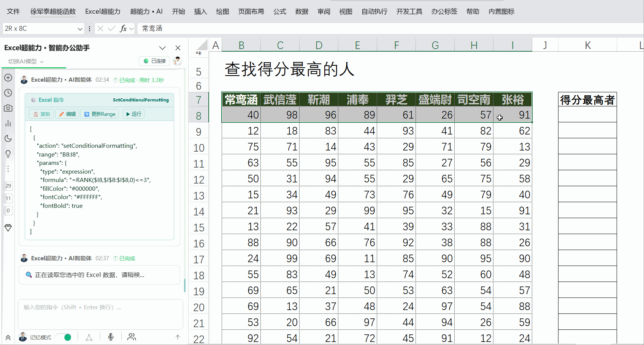Viewport: 644px width, 345px height.
Task: Click the counter badge showing 11
Action: point(8,198)
